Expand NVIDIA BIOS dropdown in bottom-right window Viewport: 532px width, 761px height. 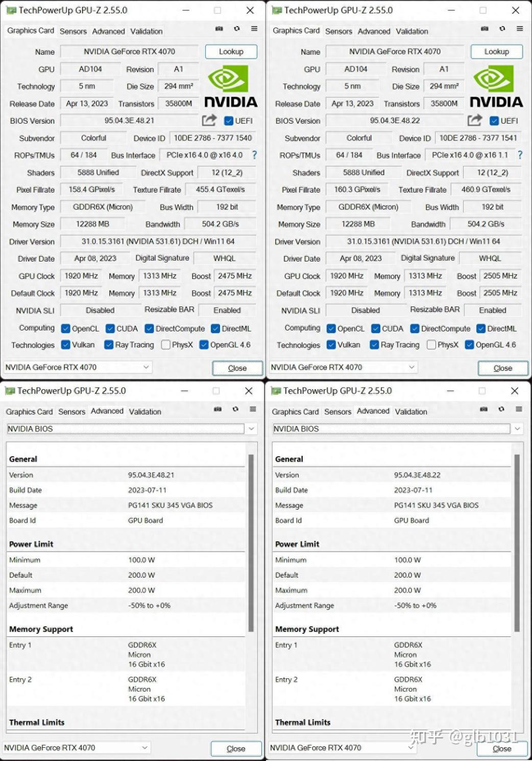(x=517, y=429)
